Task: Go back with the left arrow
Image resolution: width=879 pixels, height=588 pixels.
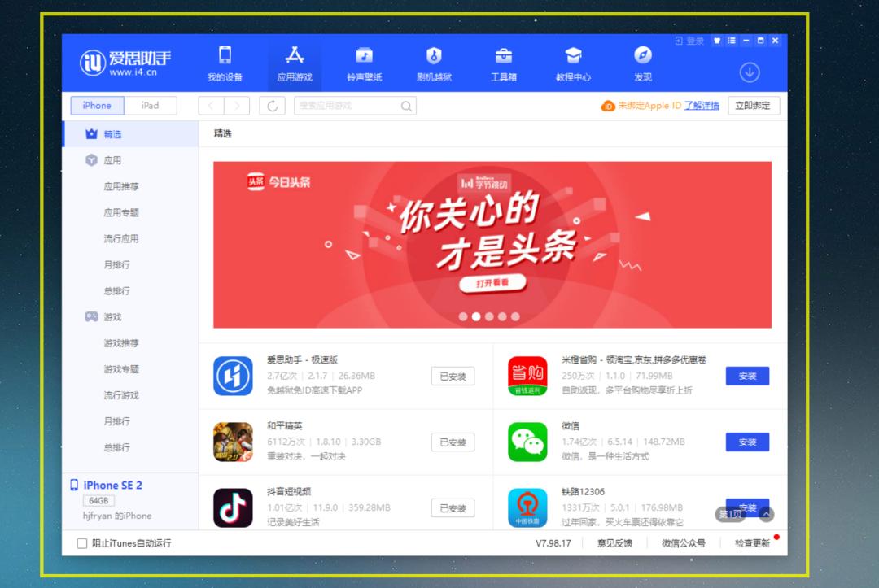Action: click(212, 106)
